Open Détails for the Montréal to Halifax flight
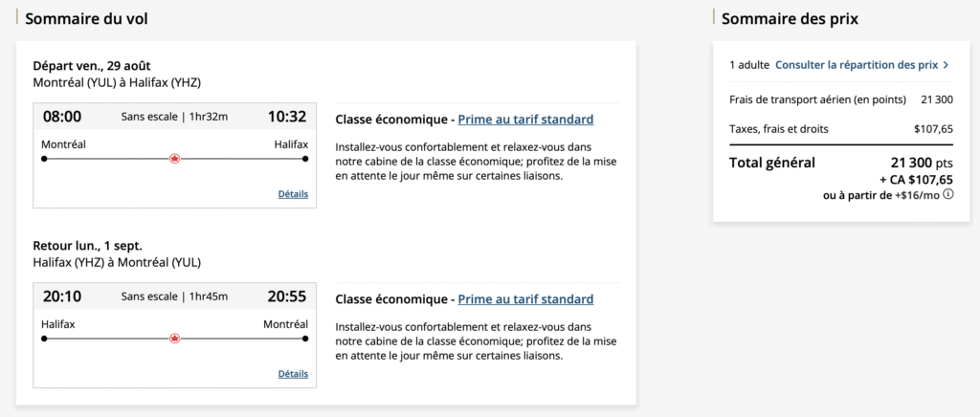The width and height of the screenshot is (980, 417). (293, 194)
